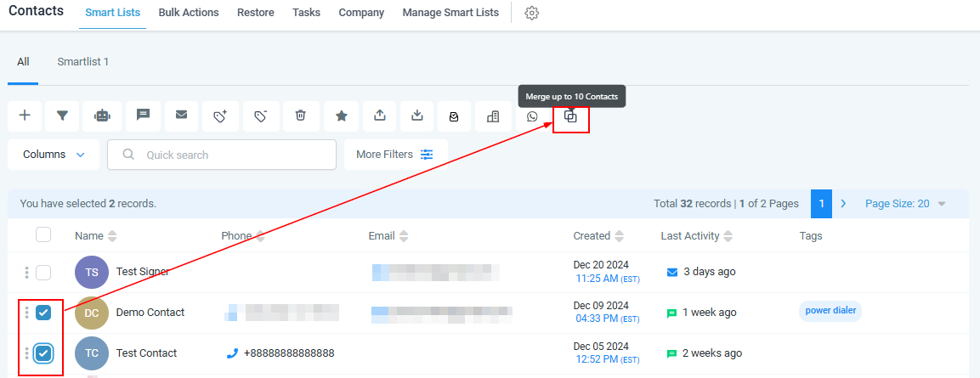Viewport: 980px width, 378px height.
Task: Click the phone icon beside +88888888888888
Action: (233, 353)
